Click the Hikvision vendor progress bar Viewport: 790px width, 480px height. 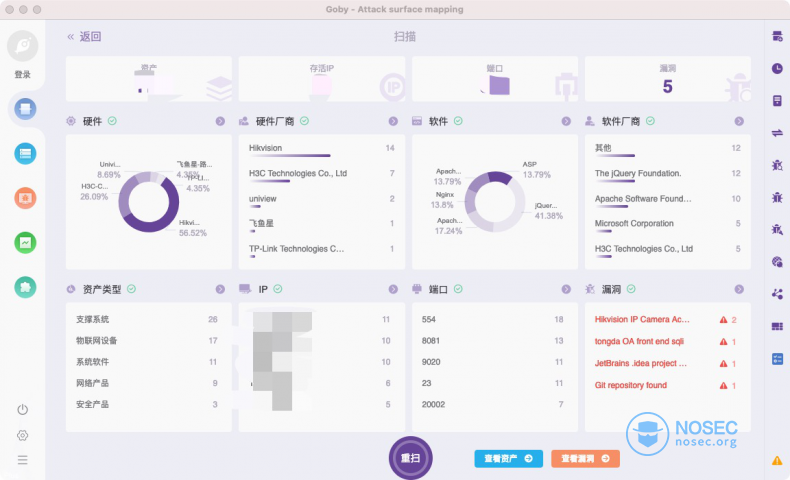tap(290, 156)
